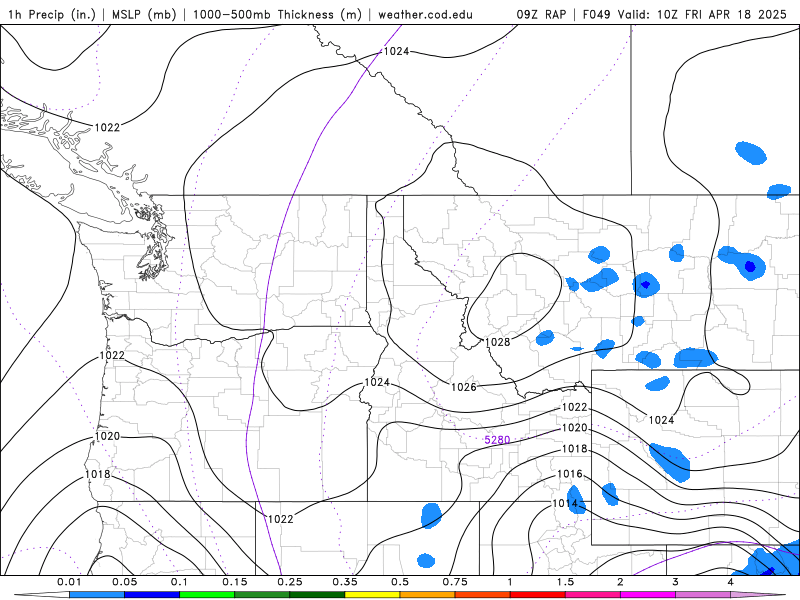Click the 1026 isobar label
The height and width of the screenshot is (600, 800).
coord(464,387)
